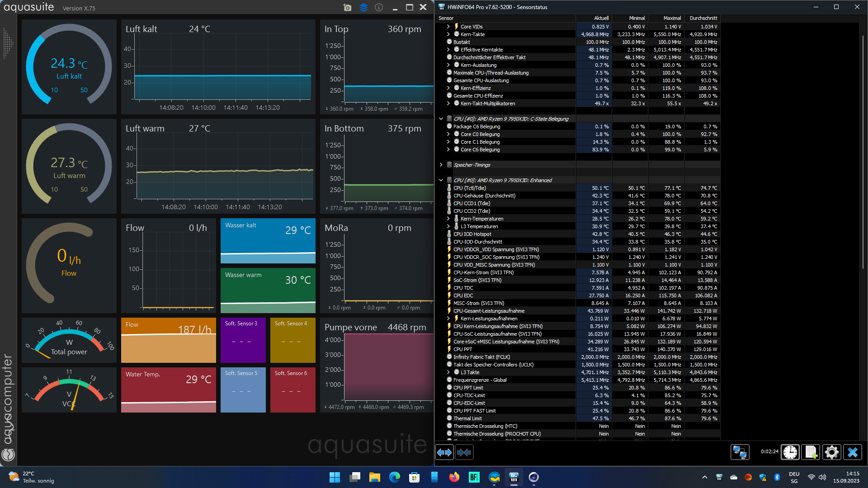Click the aqua computer logo in the sidebar
868x488 pixels.
7,455
